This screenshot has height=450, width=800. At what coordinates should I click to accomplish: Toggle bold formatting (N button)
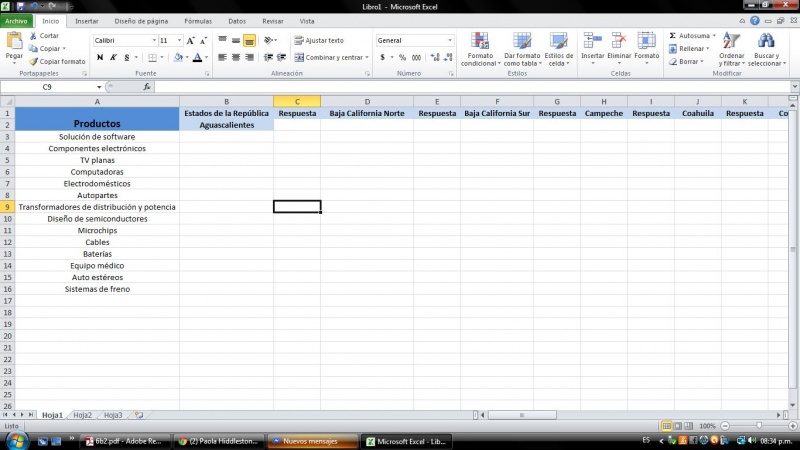[99, 58]
